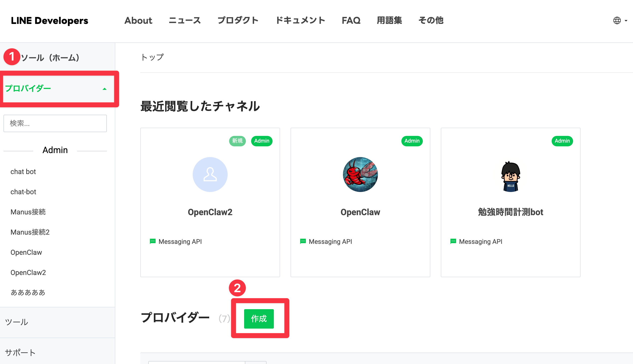The image size is (633, 364).
Task: Click Messaging API icon on OpenClaw card
Action: [x=303, y=241]
